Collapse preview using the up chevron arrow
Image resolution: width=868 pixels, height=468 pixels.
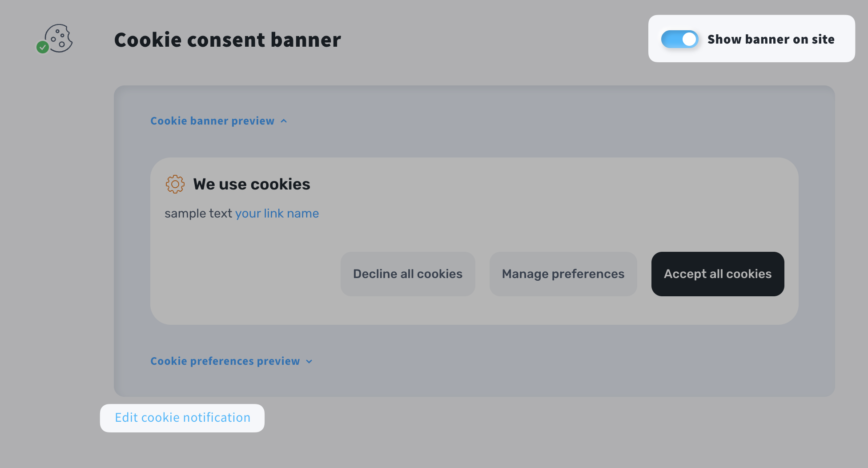coord(284,121)
